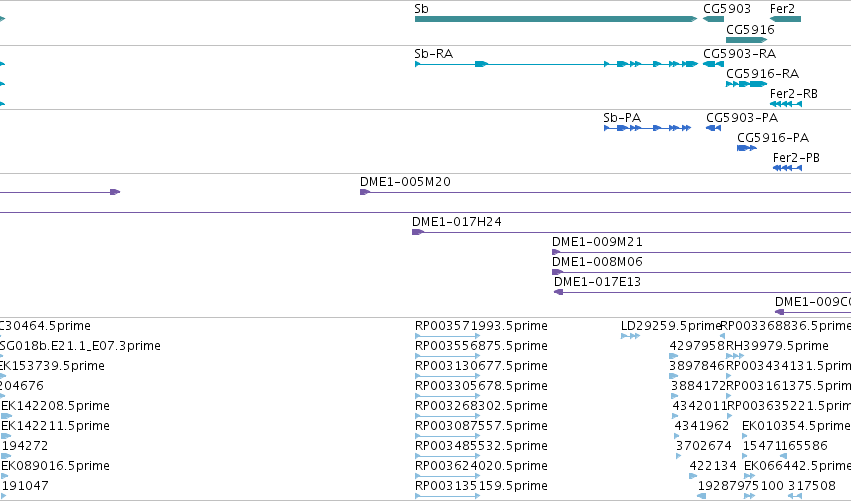Click the RP003130677.5prime EST arrow
Screen dimensions: 851x501
[447, 376]
